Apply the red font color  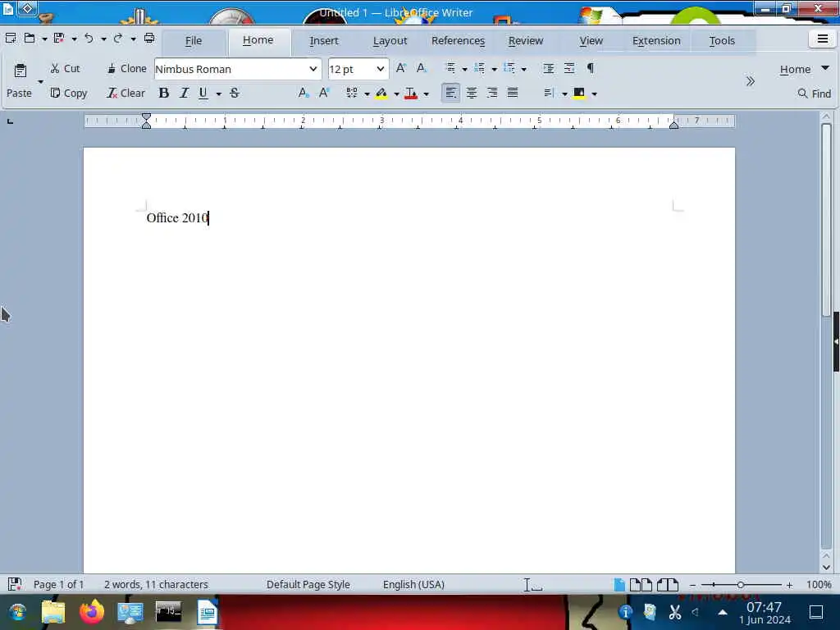pyautogui.click(x=411, y=94)
